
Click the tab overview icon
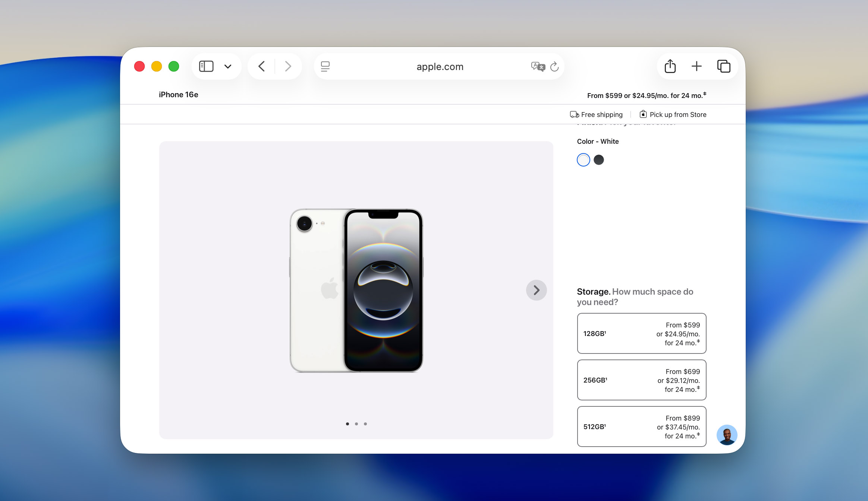724,66
